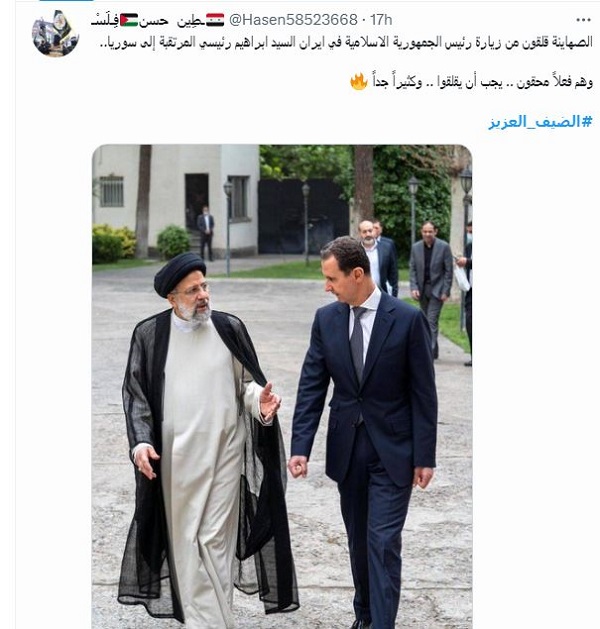Click the guard standing at the building doorway

[205, 232]
